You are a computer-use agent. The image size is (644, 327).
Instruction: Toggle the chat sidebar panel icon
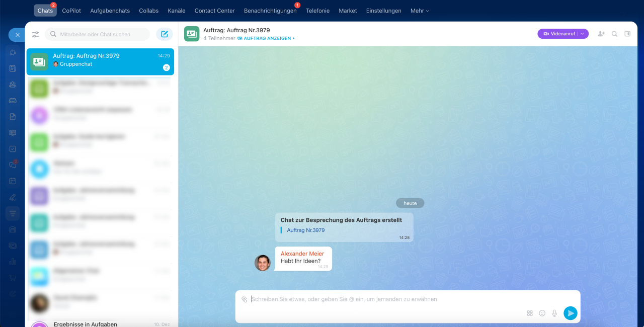(627, 34)
